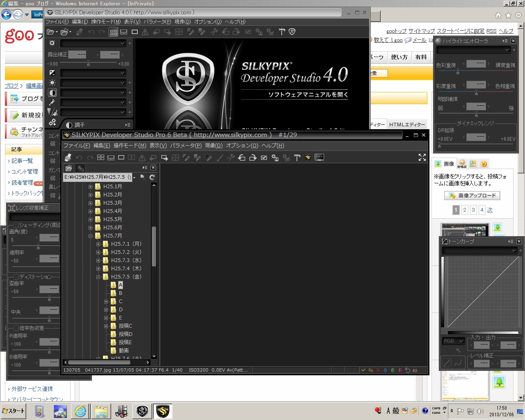Open 表示(V) menu in Studio 4.0 window
Viewport: 525px width, 420px height.
click(x=132, y=22)
